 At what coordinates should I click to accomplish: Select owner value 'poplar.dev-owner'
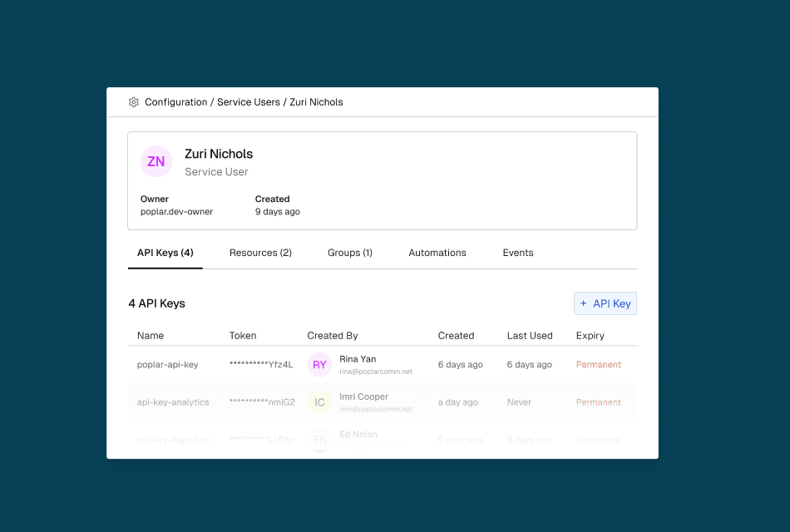pos(176,212)
